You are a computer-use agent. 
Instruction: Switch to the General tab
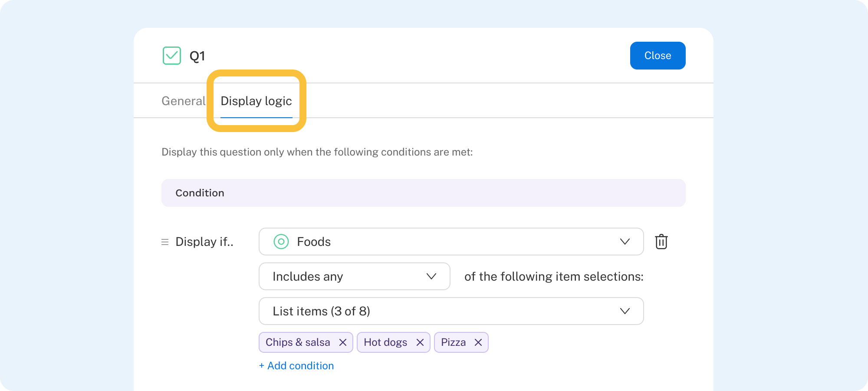[183, 101]
